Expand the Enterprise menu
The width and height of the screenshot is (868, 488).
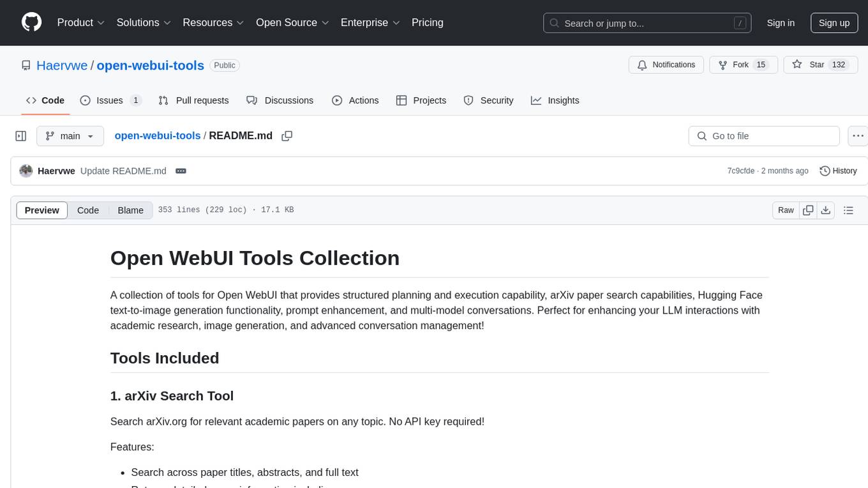point(370,22)
